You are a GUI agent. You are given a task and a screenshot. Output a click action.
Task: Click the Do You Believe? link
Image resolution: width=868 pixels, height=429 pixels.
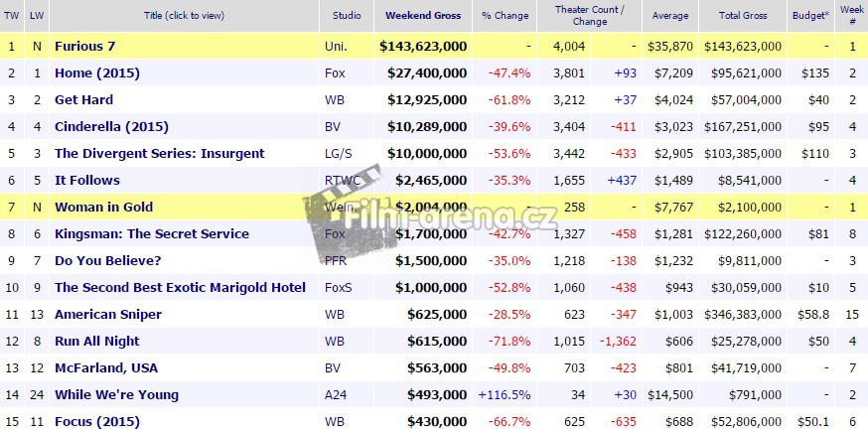109,260
